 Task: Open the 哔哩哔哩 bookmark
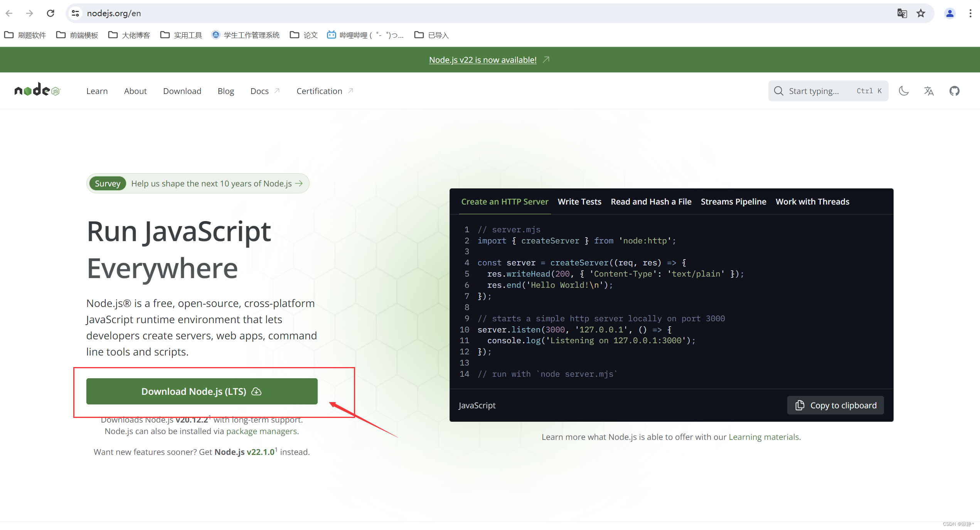[365, 35]
